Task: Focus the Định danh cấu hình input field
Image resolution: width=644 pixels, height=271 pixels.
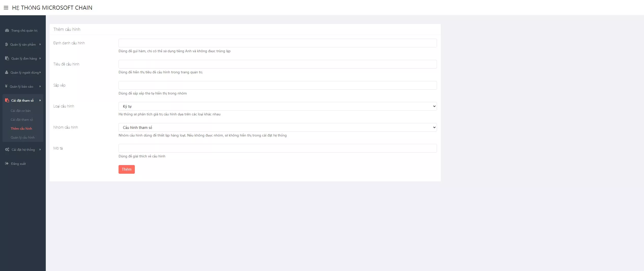Action: (277, 43)
